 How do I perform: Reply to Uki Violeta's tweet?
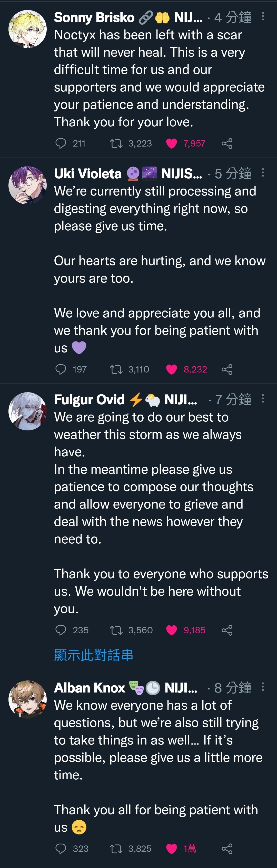click(x=61, y=369)
